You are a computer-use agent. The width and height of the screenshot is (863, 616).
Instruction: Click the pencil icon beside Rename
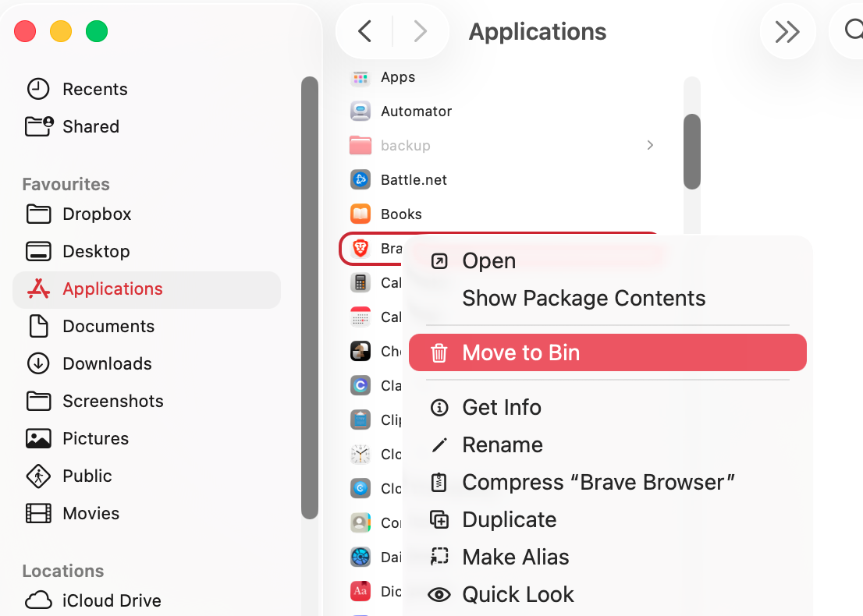pyautogui.click(x=439, y=445)
